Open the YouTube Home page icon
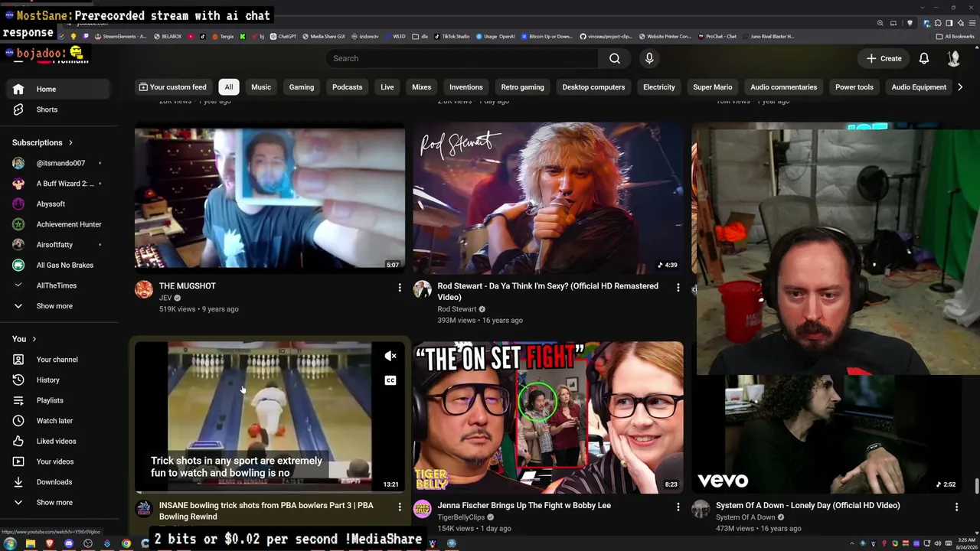Viewport: 980px width, 551px height. [18, 89]
